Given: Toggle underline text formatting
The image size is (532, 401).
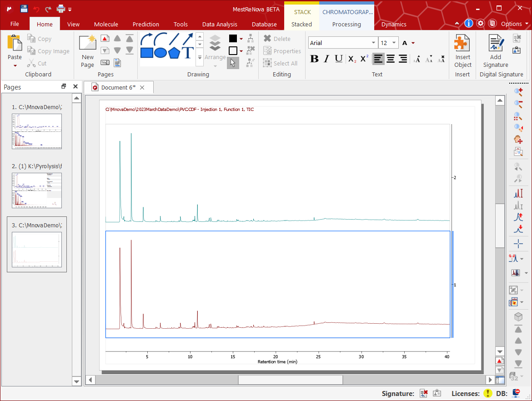Looking at the screenshot, I should pyautogui.click(x=339, y=59).
